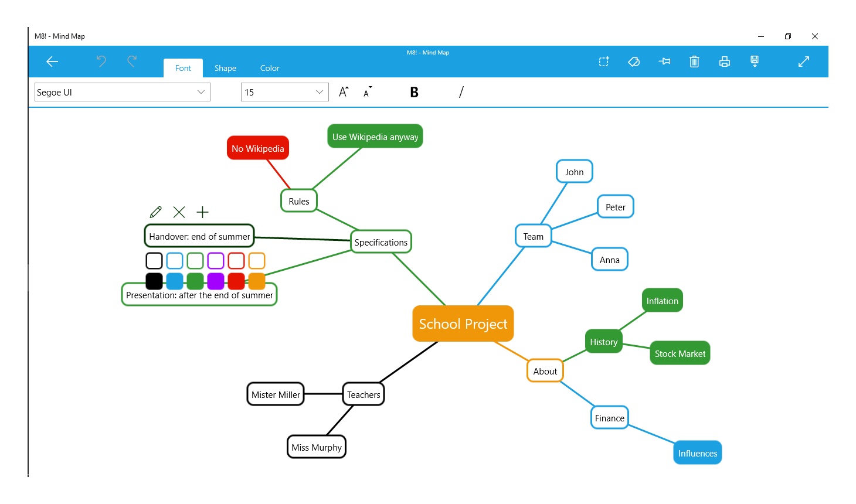Select the Presentation: after the end of summer node
Viewport: 856px width, 504px height.
click(199, 295)
